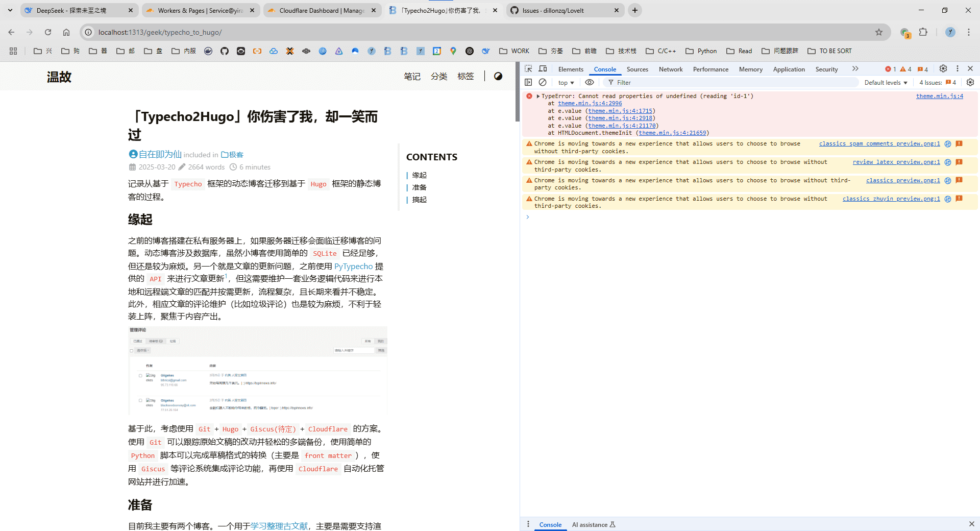This screenshot has height=531, width=980.
Task: Switch to the Application tab
Action: (789, 69)
